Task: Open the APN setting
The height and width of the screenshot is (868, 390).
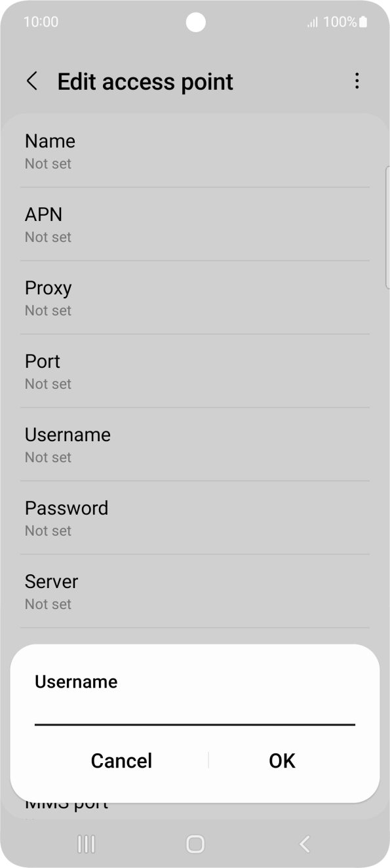Action: 195,224
